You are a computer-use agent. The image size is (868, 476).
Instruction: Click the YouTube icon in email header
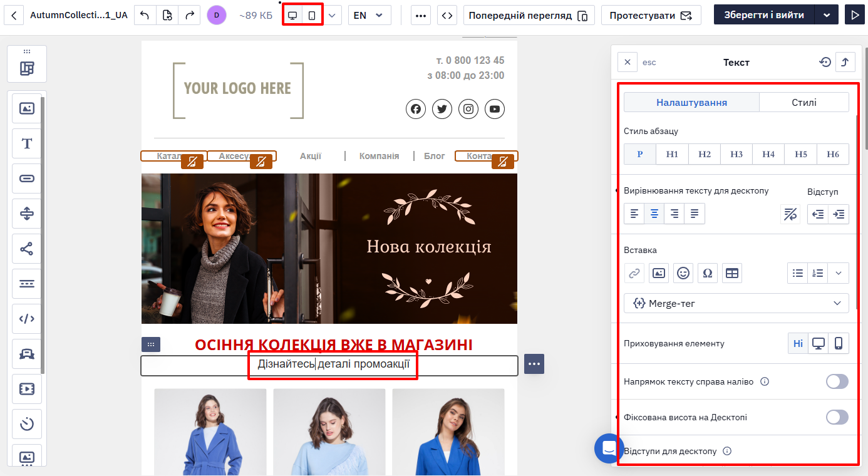tap(495, 109)
